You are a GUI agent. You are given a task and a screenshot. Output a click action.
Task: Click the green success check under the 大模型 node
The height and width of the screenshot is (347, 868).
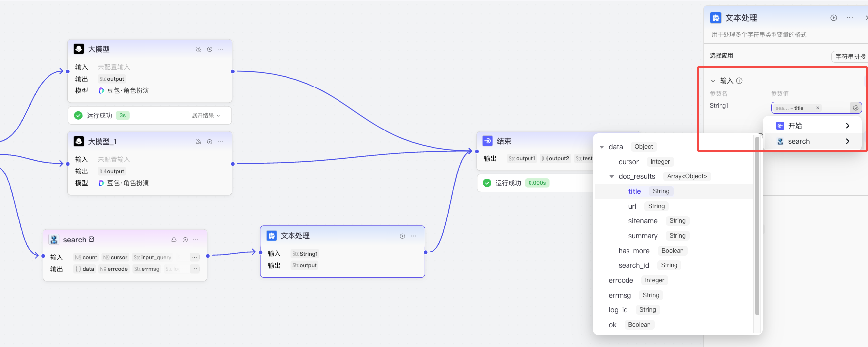click(78, 115)
